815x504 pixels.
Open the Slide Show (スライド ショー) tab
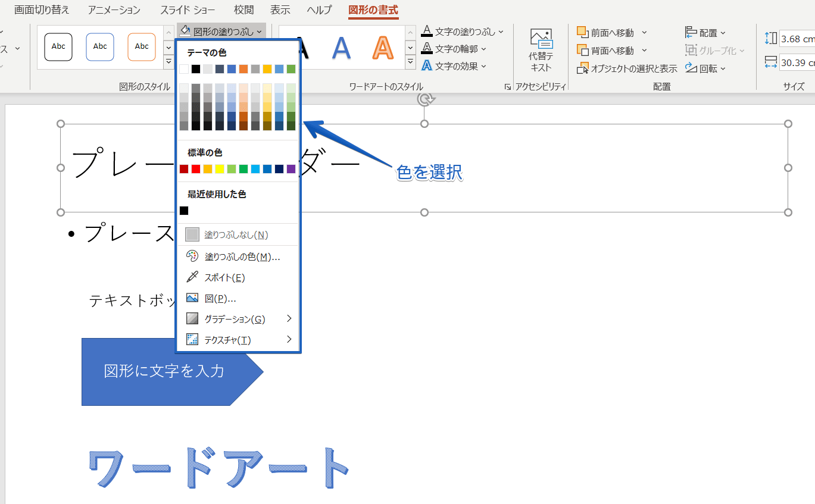pyautogui.click(x=188, y=10)
